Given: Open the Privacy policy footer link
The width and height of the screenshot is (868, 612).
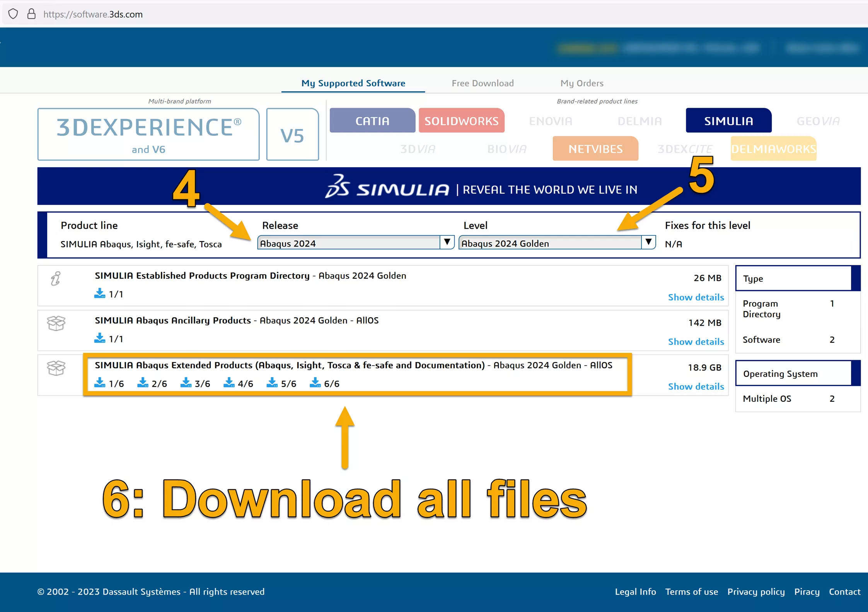Looking at the screenshot, I should click(756, 592).
